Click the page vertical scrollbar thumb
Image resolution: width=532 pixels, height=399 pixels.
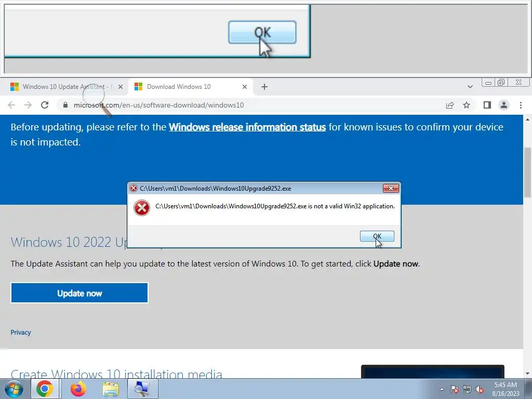[527, 172]
